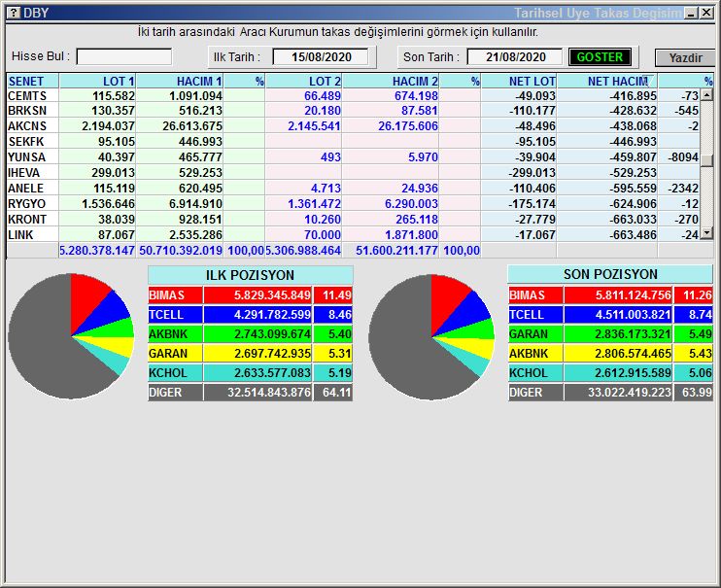721x588 pixels.
Task: Click NET LOT value -299.013
Action: tap(532, 173)
